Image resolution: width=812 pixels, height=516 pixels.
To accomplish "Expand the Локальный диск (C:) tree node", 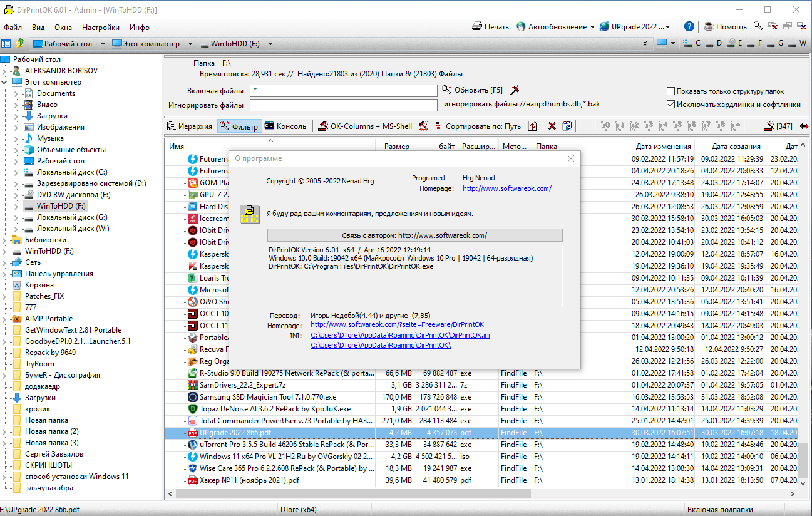I will pos(16,172).
